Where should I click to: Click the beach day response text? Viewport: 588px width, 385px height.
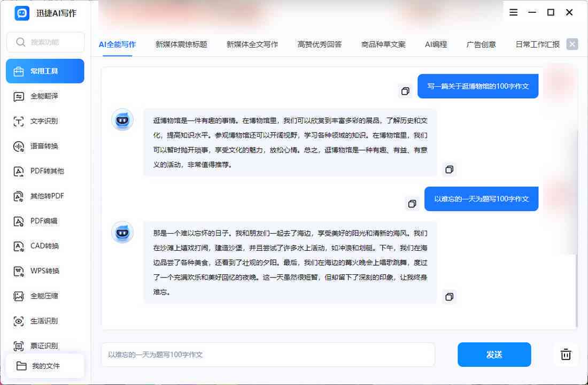(x=290, y=263)
